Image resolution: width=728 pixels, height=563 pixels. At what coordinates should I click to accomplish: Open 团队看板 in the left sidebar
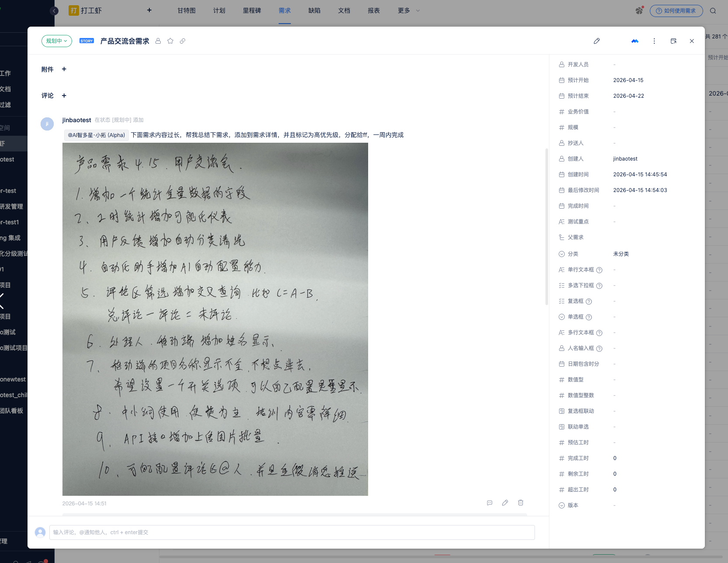(x=12, y=411)
